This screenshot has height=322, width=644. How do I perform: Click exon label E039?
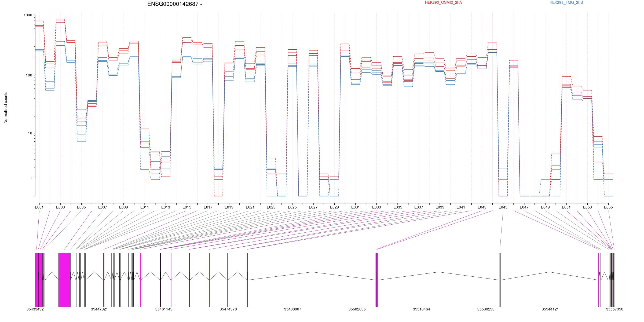(x=440, y=207)
